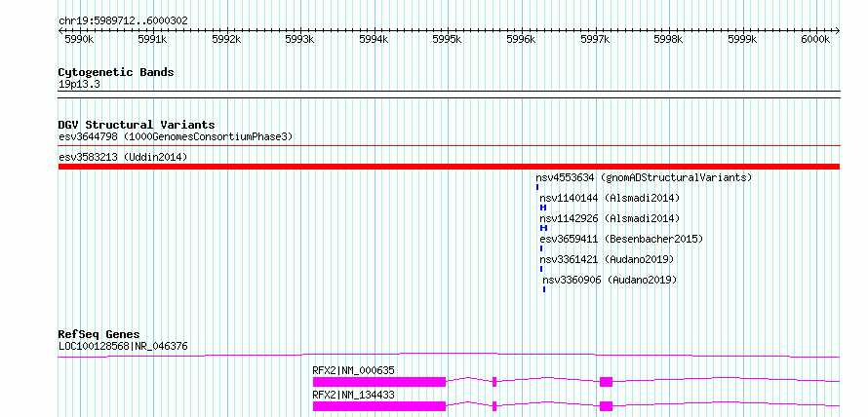Click the 5993k ruler tick label
This screenshot has height=417, width=868.
click(300, 39)
